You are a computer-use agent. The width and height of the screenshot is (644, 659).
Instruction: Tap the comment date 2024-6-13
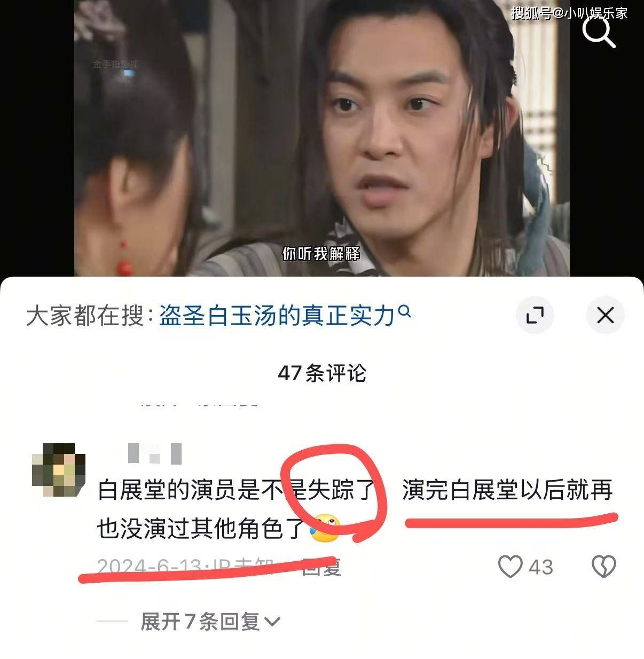coord(149,567)
